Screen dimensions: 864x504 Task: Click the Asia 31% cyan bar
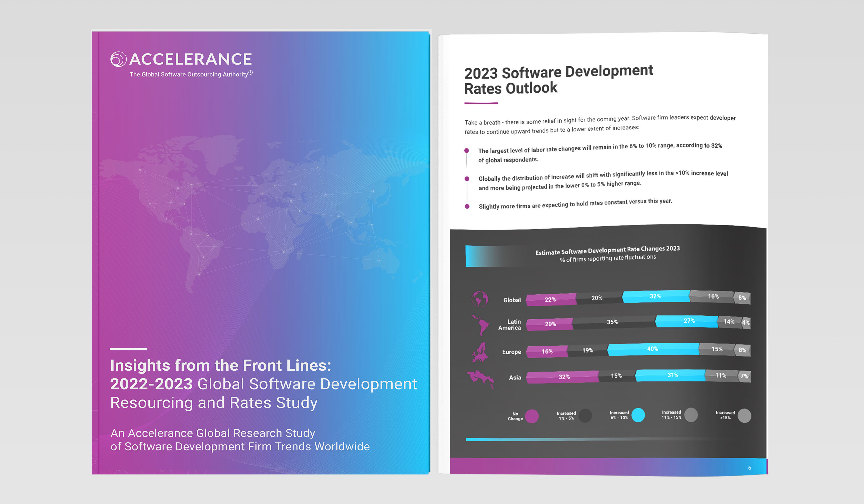670,375
